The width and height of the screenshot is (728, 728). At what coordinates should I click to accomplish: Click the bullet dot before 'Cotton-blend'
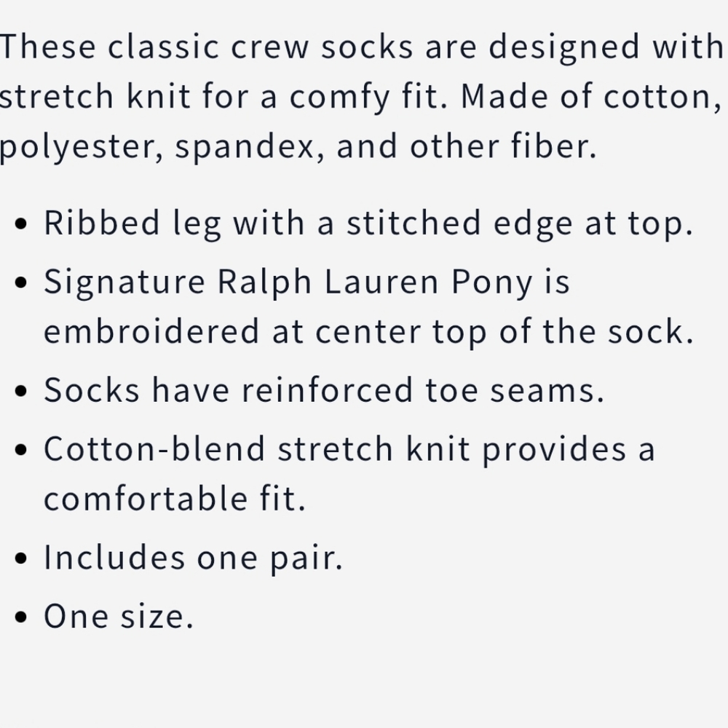coord(21,449)
